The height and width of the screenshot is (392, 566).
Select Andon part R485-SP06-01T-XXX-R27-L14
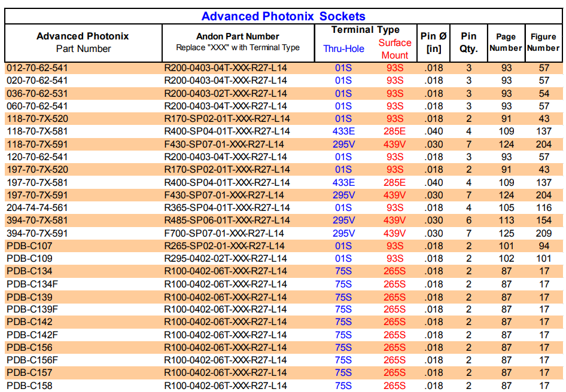(x=227, y=220)
